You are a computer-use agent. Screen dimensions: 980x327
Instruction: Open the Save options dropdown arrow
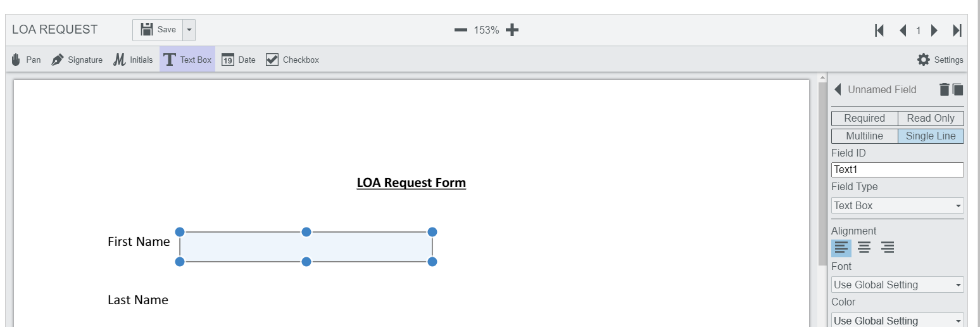189,30
